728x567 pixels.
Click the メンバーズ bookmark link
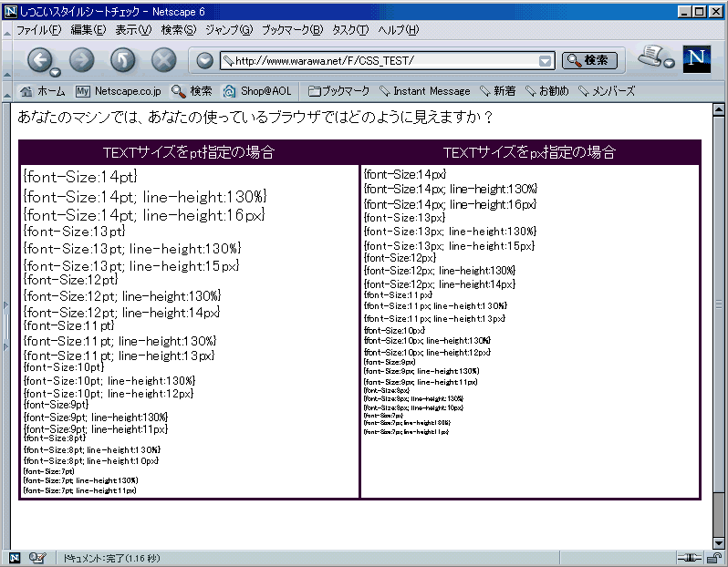[607, 91]
